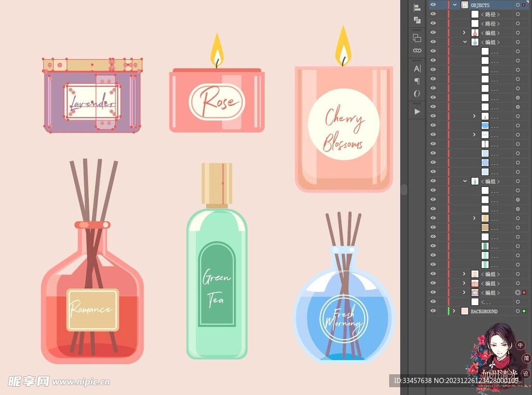
Task: Expand the cherry blossoms candle group
Action: coord(464,274)
